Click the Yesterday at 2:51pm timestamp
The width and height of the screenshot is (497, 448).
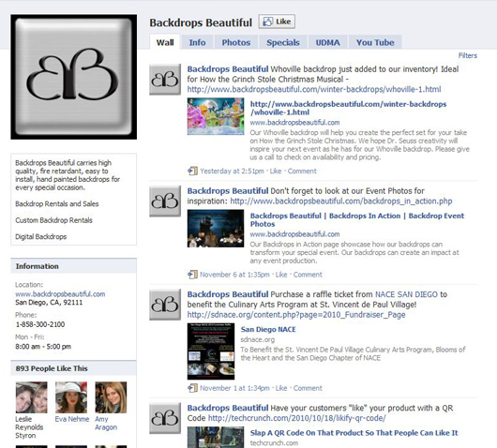(x=232, y=172)
